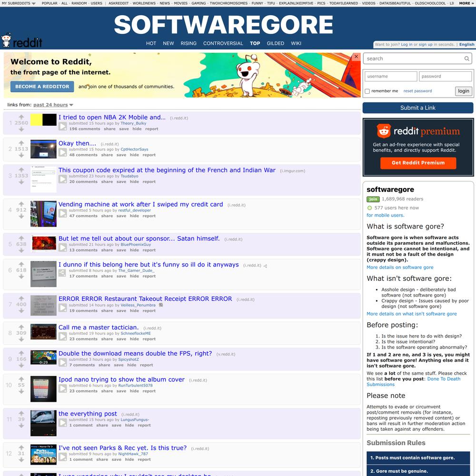This screenshot has width=476, height=476.
Task: Downvote the Vending machine post
Action: [x=21, y=217]
